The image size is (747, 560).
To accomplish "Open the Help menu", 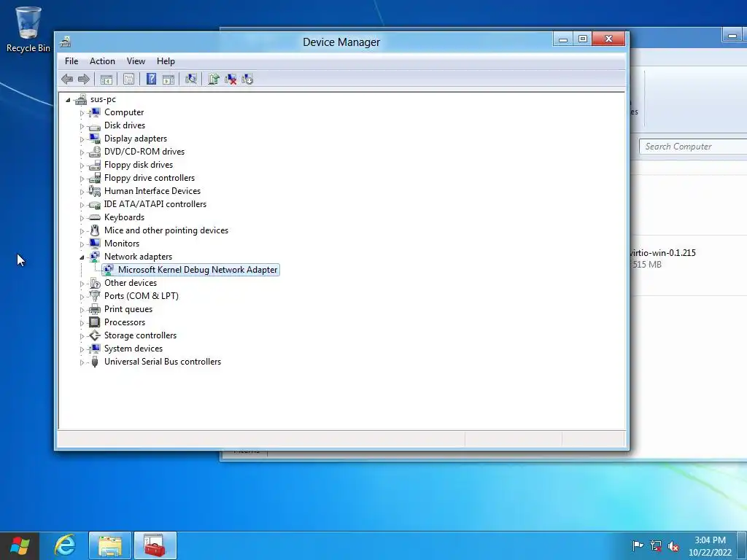I will click(x=166, y=61).
